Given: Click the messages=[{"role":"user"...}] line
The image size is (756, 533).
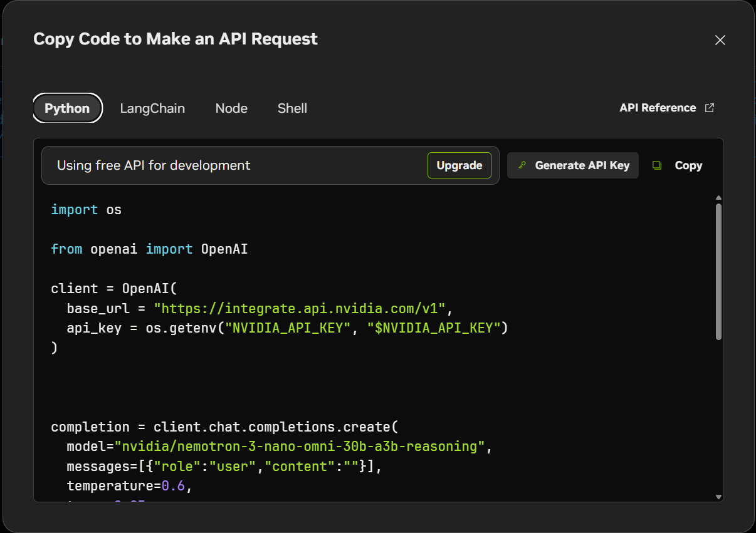Looking at the screenshot, I should point(224,467).
